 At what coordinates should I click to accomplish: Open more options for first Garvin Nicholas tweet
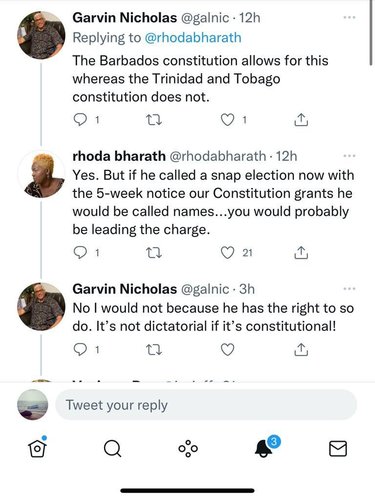349,17
